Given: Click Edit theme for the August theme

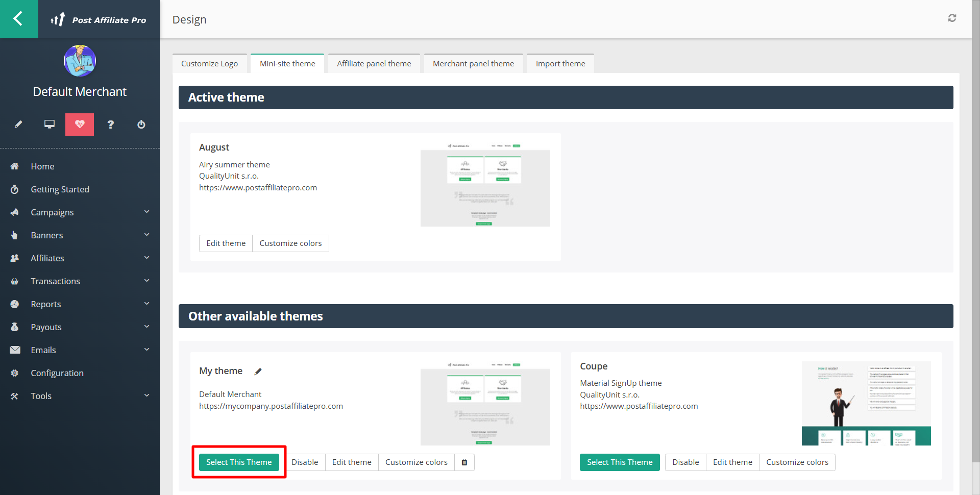Looking at the screenshot, I should pyautogui.click(x=226, y=243).
